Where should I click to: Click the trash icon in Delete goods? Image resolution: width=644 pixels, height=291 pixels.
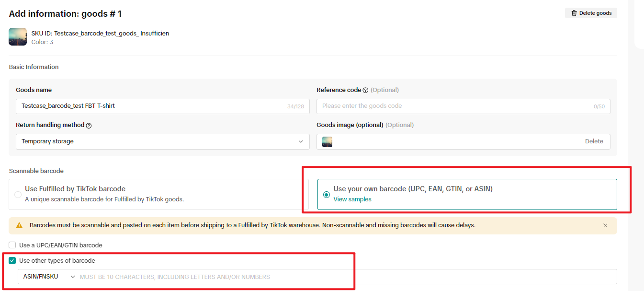click(574, 13)
